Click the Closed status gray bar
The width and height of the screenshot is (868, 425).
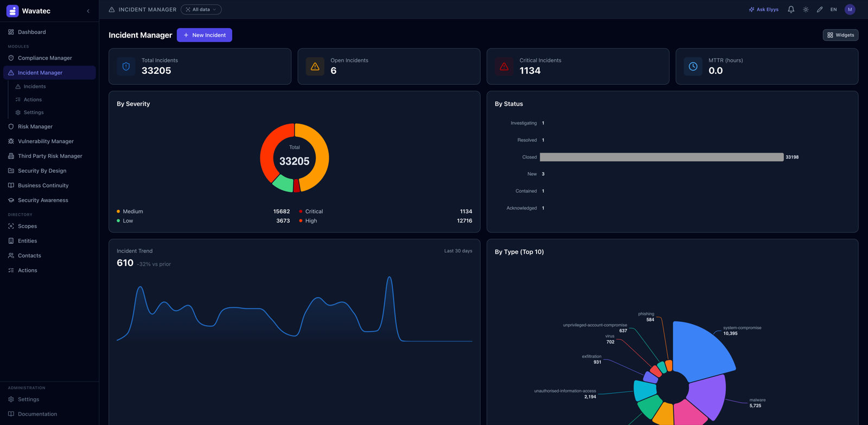pos(661,157)
